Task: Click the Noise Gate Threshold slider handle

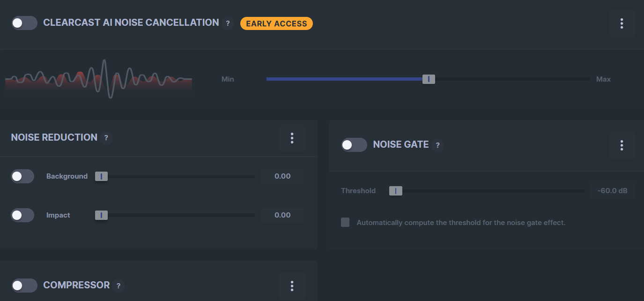Action: [x=396, y=191]
